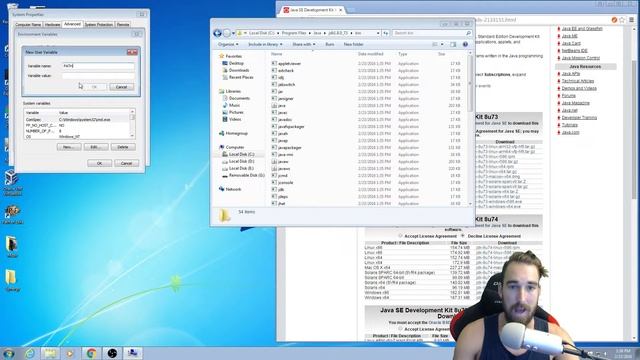Sort files by the Date modified column
The image size is (640, 360).
tap(371, 54)
